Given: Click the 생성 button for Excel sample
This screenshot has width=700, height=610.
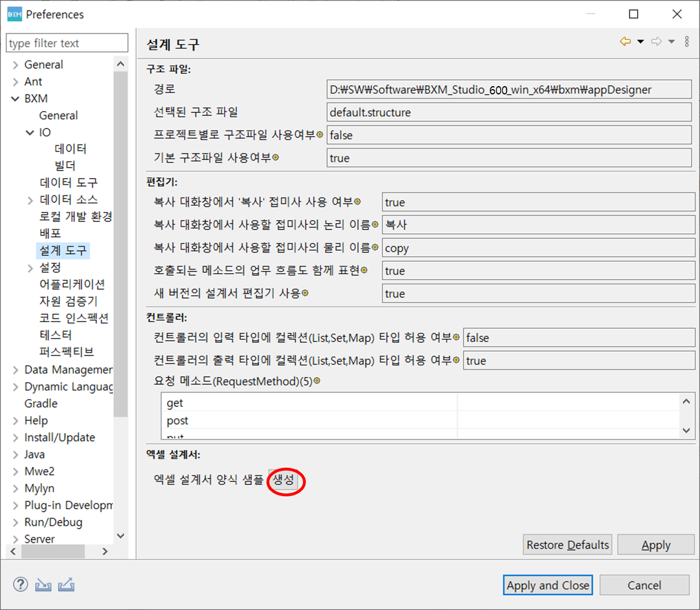Looking at the screenshot, I should (284, 480).
